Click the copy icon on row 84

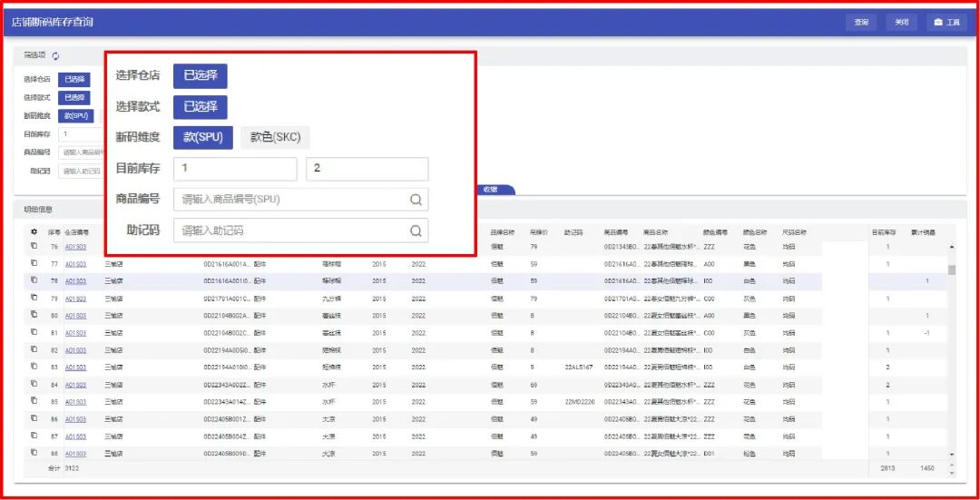[x=34, y=384]
